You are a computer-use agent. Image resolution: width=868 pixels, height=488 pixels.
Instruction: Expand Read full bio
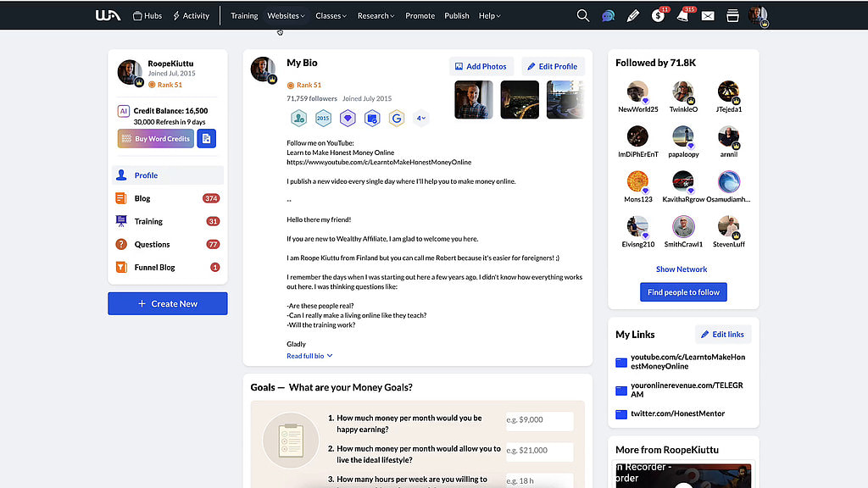coord(309,356)
